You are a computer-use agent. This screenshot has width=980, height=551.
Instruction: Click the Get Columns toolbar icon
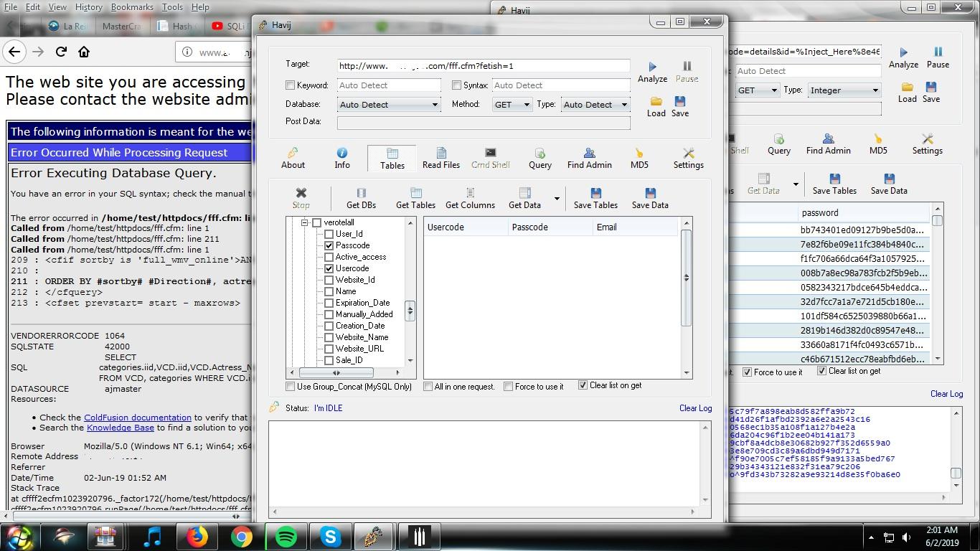coord(470,193)
